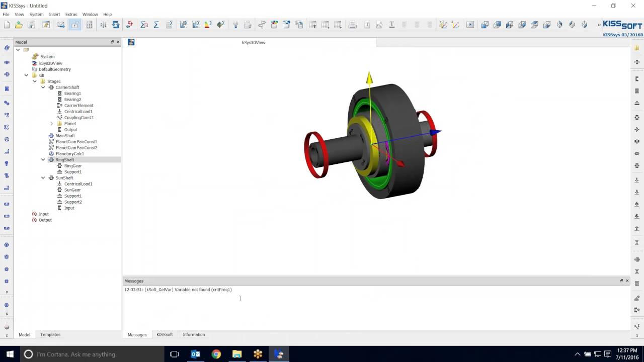
Task: Show more toolbar items with chevron
Action: coord(599,25)
